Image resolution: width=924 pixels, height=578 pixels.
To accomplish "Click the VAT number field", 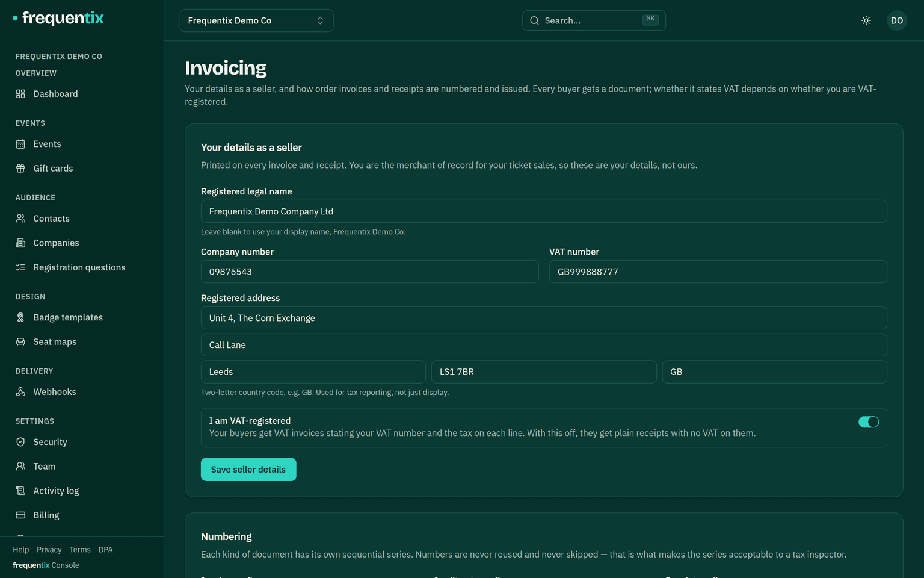I will pos(718,272).
